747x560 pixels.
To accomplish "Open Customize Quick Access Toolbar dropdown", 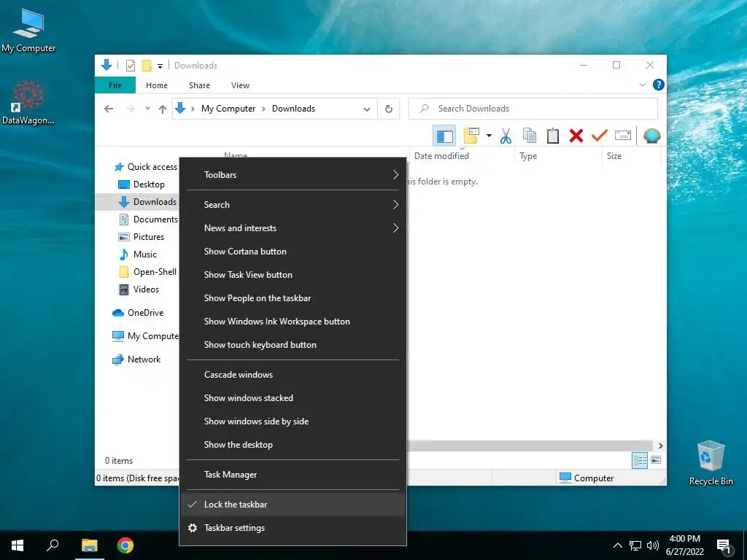I will point(160,66).
